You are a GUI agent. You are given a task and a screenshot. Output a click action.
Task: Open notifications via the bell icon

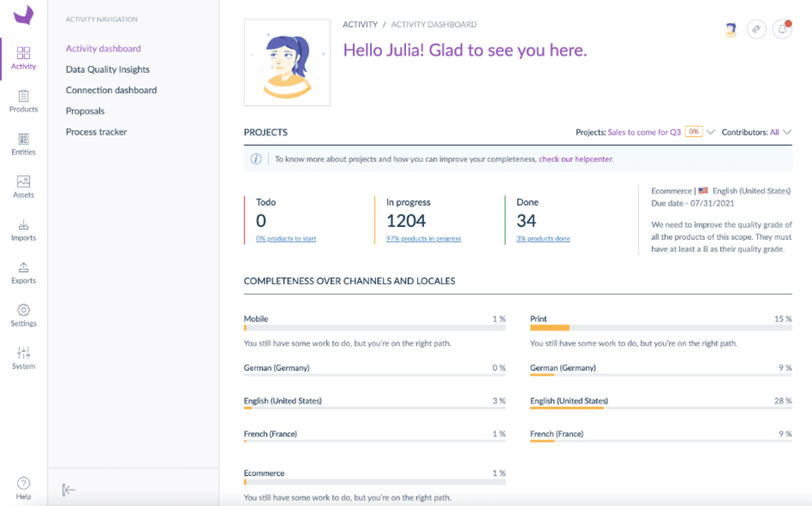pyautogui.click(x=782, y=29)
